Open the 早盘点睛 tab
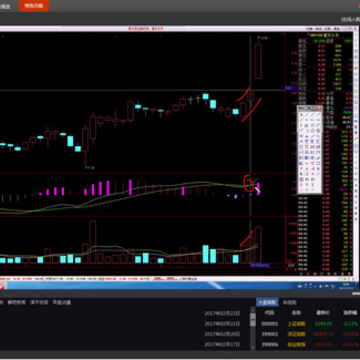Screen dimensions: 360x360 point(61,302)
